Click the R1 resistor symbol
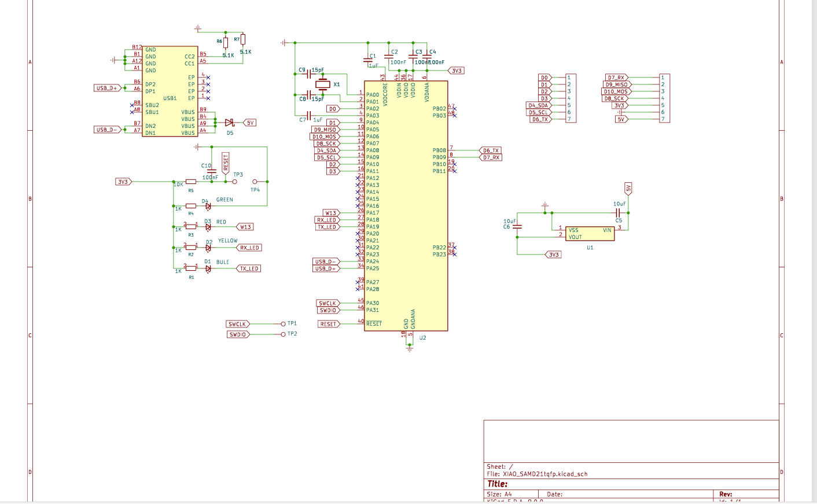The image size is (817, 504). tap(191, 268)
